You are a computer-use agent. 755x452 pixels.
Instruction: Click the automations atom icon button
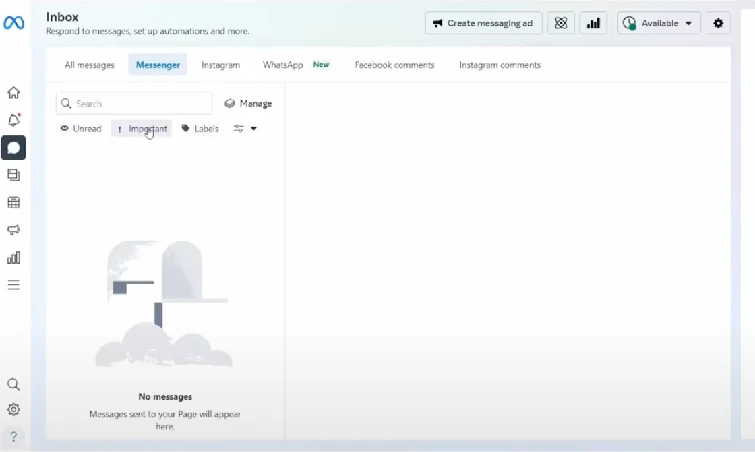pyautogui.click(x=560, y=23)
